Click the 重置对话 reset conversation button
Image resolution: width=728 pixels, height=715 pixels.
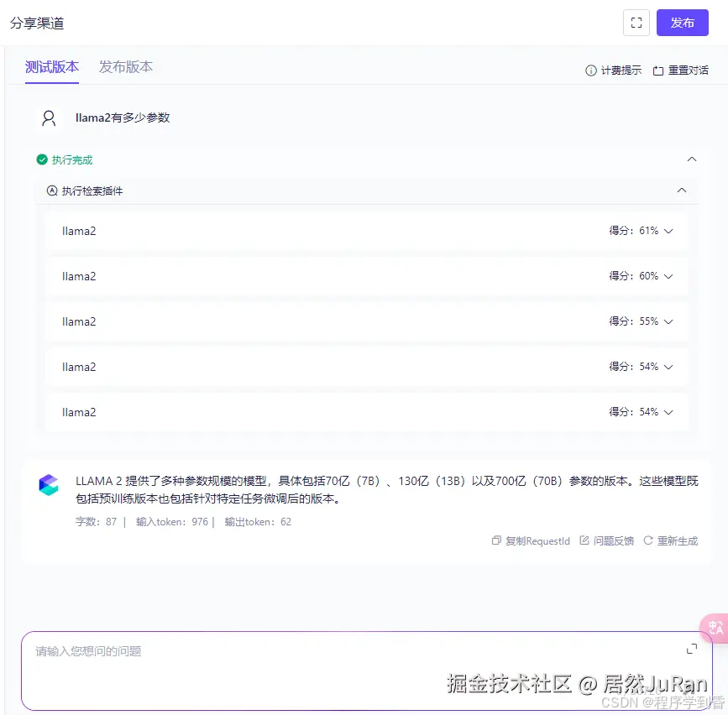681,70
